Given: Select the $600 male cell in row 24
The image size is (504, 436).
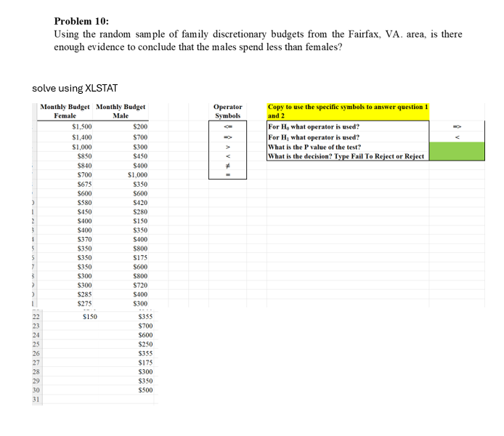Looking at the screenshot, I should (x=126, y=335).
